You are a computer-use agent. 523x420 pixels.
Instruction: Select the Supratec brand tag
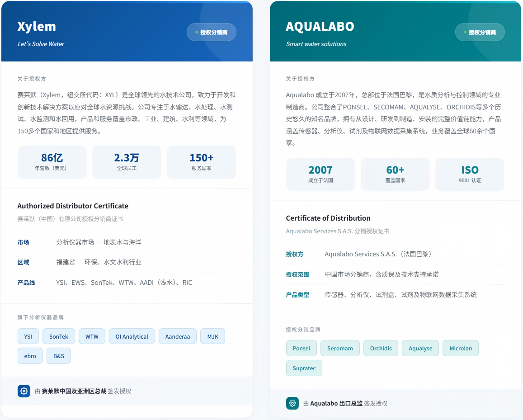point(304,368)
